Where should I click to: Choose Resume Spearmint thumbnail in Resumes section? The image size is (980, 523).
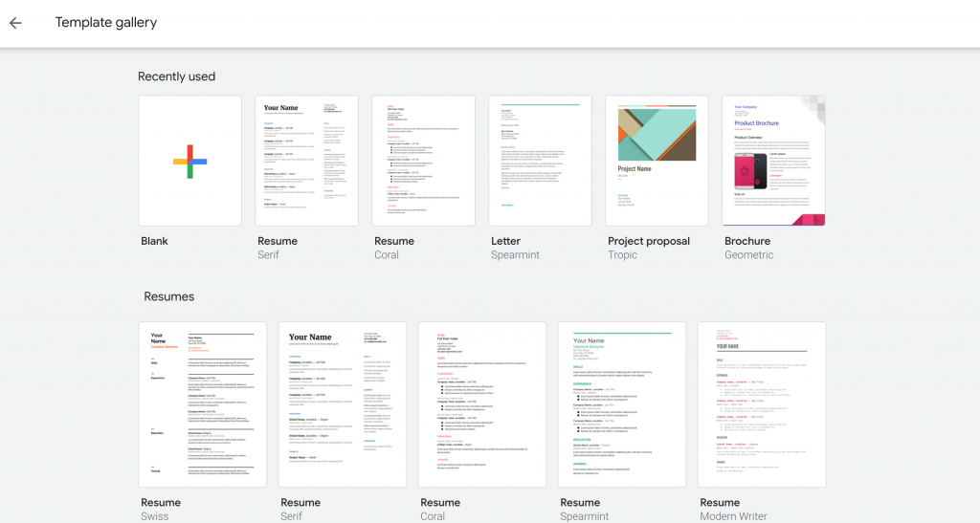pos(622,404)
